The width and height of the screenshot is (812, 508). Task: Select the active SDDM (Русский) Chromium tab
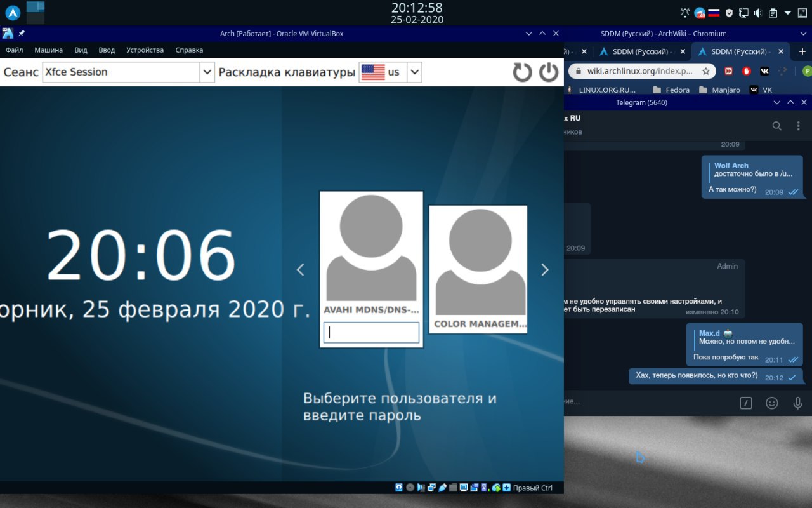740,51
